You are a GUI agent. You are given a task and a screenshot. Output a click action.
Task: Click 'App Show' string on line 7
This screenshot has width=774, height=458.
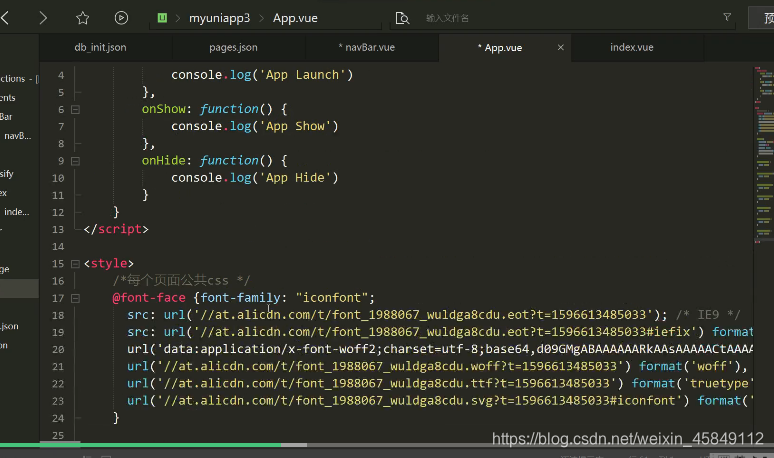pyautogui.click(x=295, y=126)
